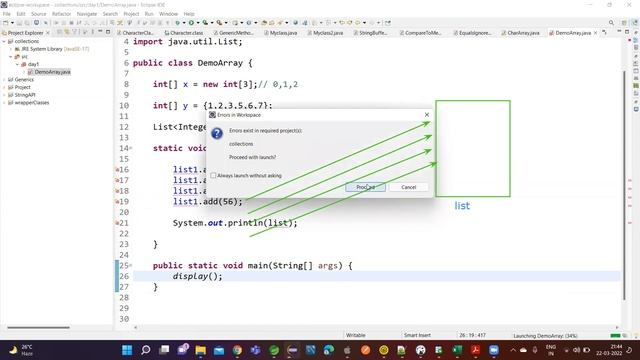
Task: Collapse the fold marker on line 14
Action: pyautogui.click(x=131, y=148)
